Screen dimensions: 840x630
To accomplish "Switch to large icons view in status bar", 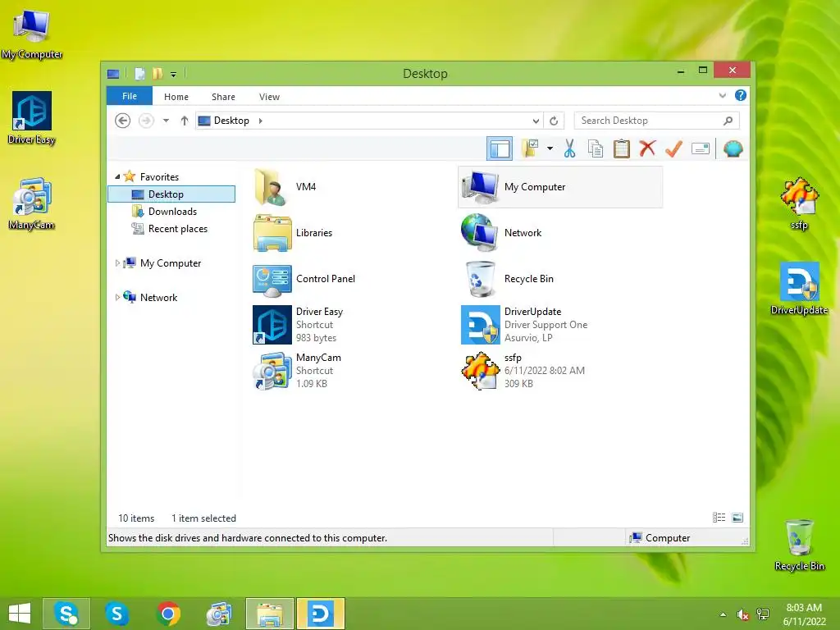I will (737, 518).
